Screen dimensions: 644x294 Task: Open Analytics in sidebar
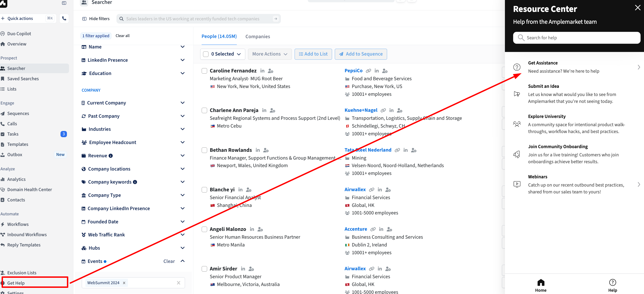tap(16, 179)
